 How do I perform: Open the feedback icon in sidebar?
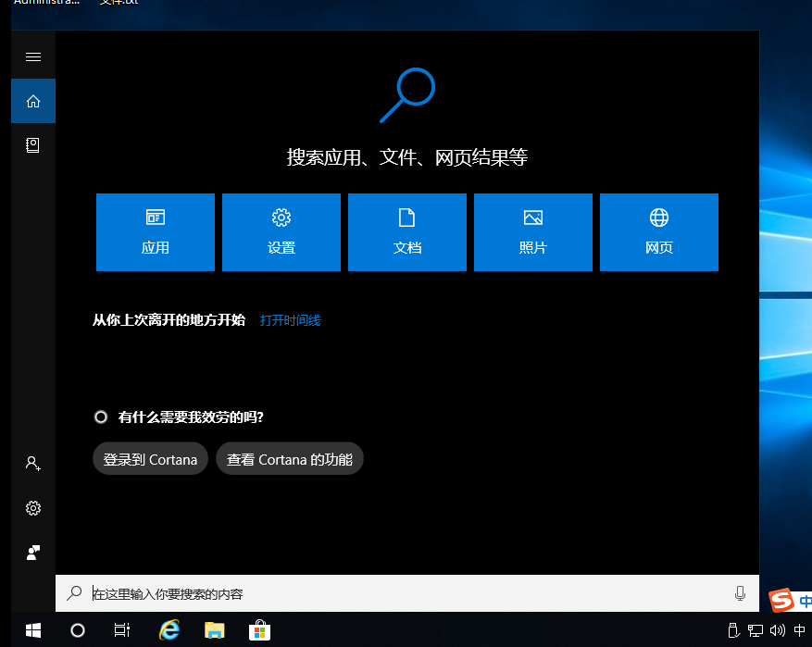(33, 553)
